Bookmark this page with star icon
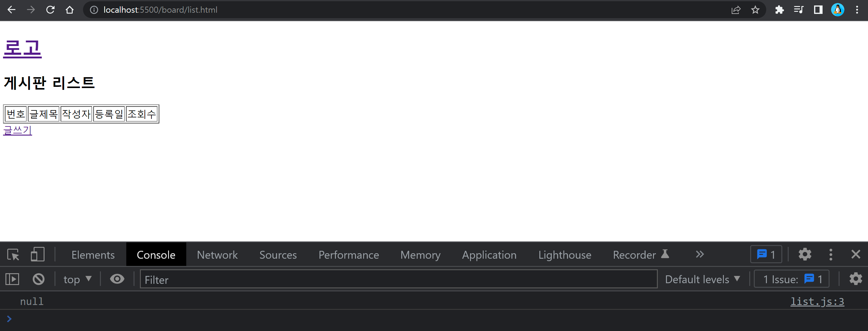Viewport: 868px width, 331px height. [x=755, y=10]
